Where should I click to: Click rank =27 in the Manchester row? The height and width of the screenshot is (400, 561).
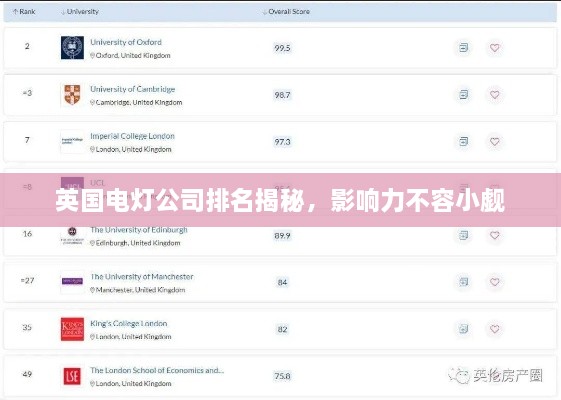pyautogui.click(x=27, y=281)
